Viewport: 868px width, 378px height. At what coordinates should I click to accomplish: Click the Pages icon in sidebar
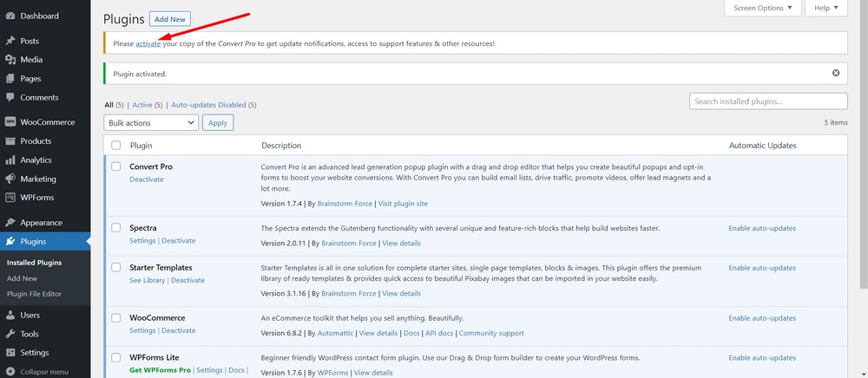pyautogui.click(x=10, y=79)
